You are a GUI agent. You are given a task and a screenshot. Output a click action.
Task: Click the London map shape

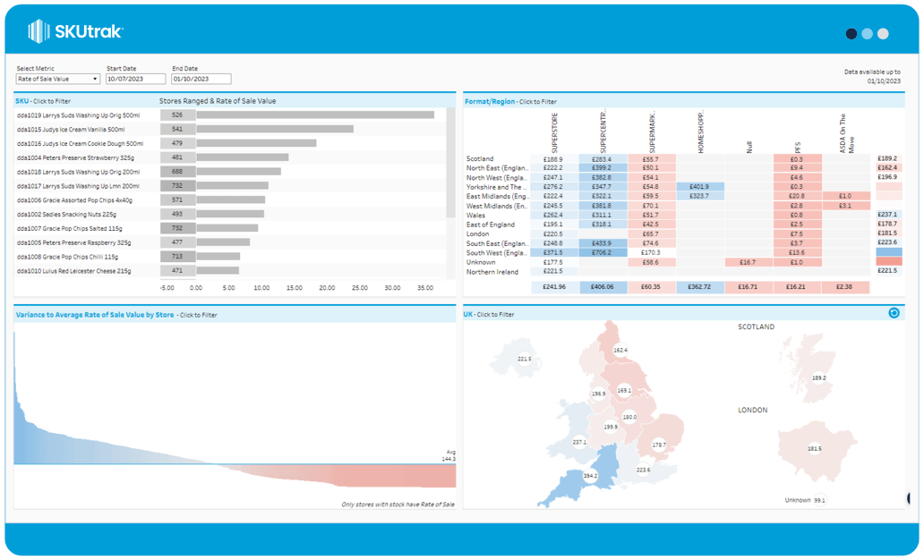814,447
